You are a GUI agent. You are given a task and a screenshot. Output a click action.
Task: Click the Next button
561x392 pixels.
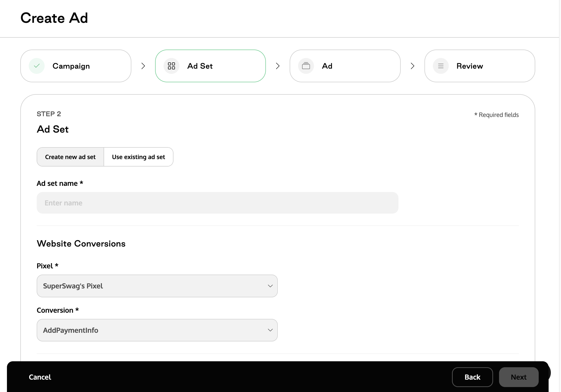click(x=519, y=377)
